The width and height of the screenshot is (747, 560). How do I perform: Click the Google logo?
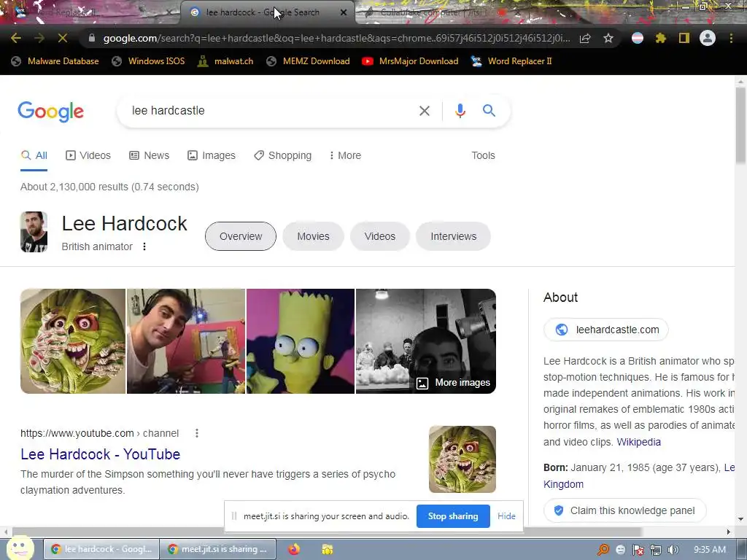tap(50, 112)
